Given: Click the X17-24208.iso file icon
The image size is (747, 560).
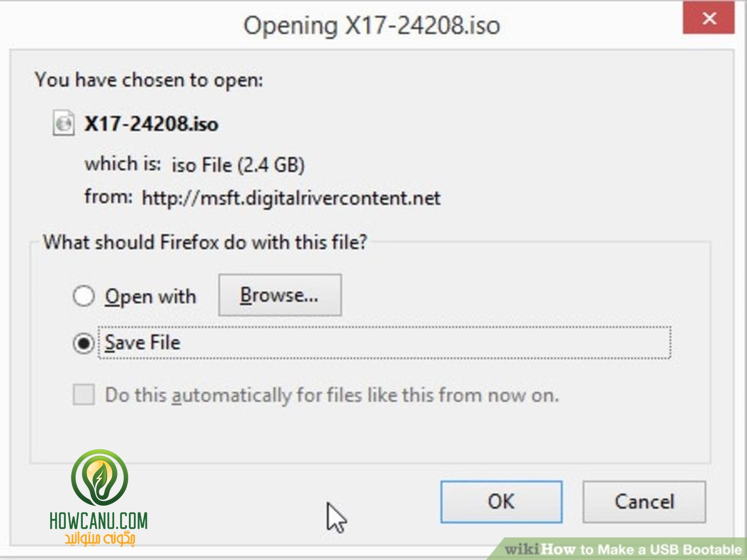Looking at the screenshot, I should [x=64, y=123].
